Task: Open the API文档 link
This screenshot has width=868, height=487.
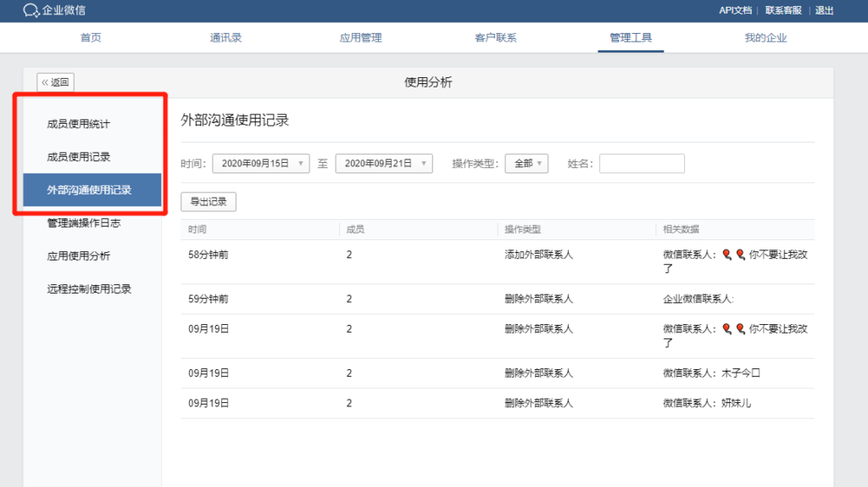Action: pos(735,10)
